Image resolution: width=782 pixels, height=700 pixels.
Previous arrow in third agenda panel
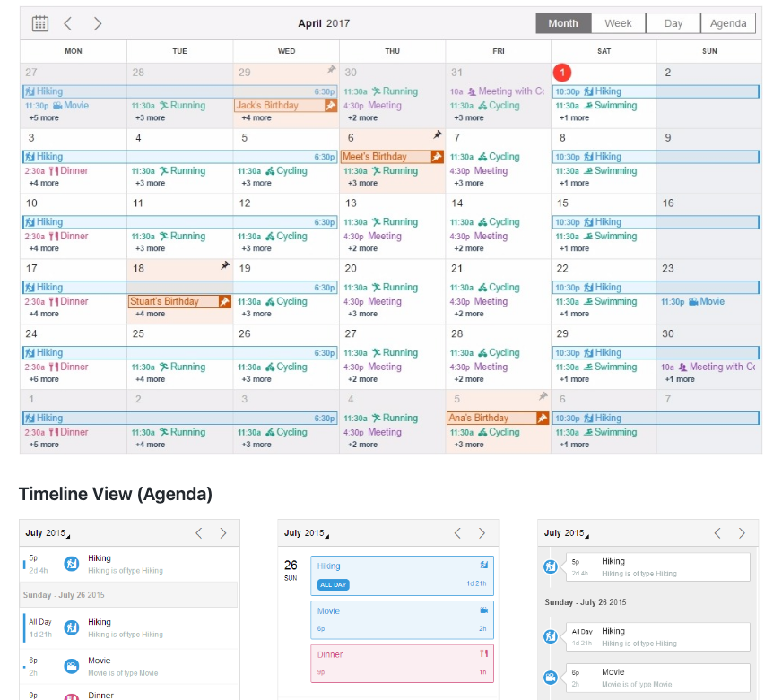click(x=717, y=533)
